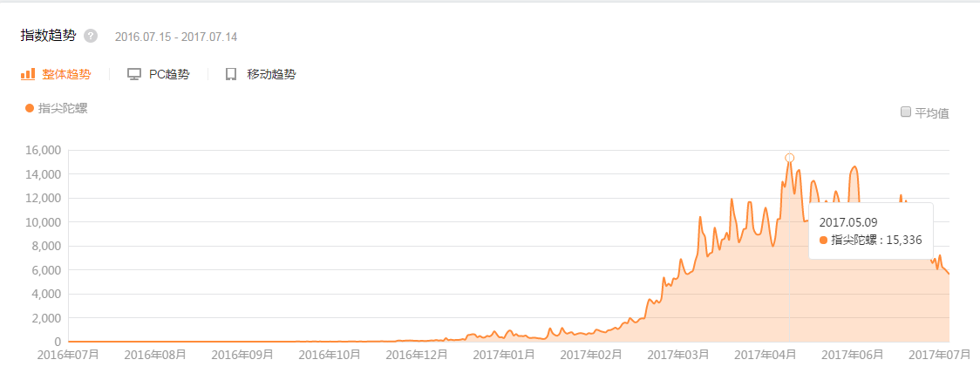Click the 指数趋势 section title
Screen dimensions: 980x380
click(x=48, y=36)
